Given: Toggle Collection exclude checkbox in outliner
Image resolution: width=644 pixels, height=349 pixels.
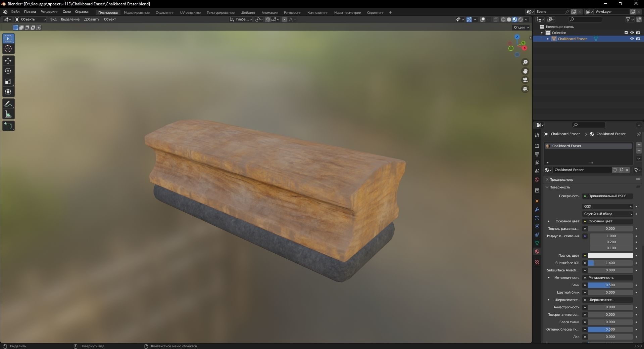Looking at the screenshot, I should coord(626,33).
